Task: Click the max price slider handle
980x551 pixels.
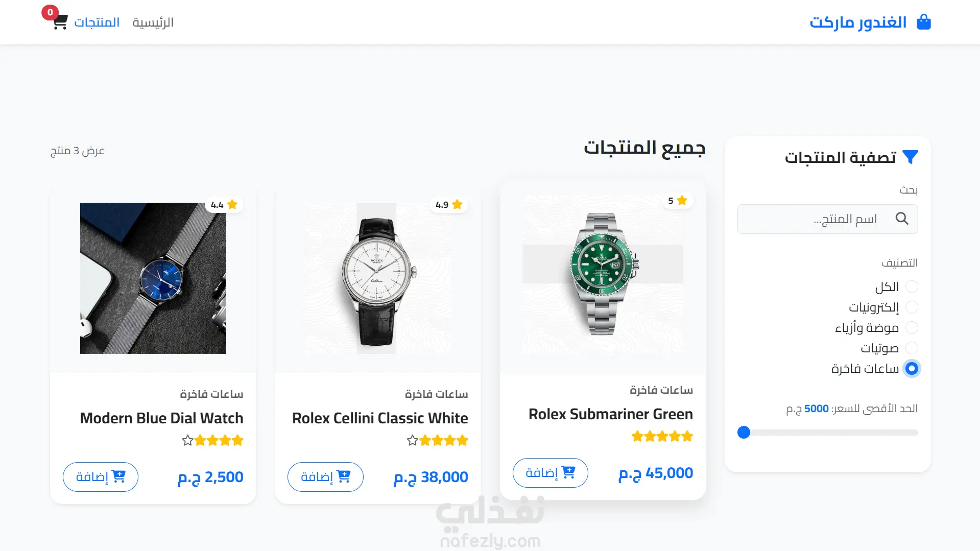Action: [744, 433]
